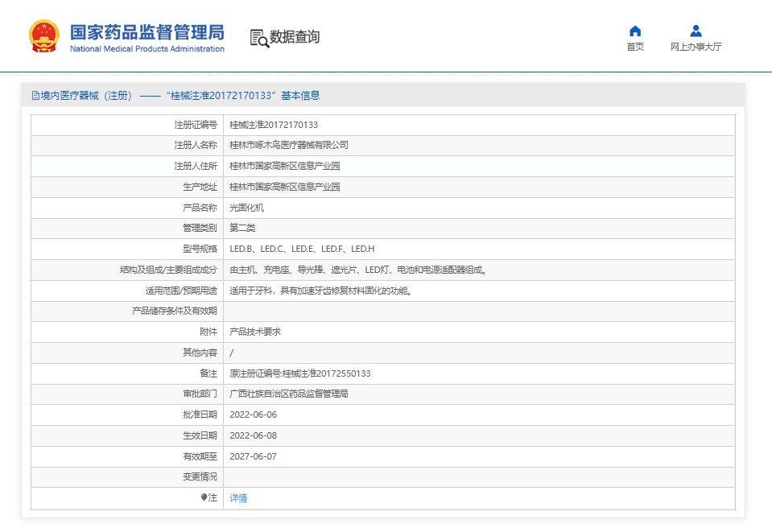The width and height of the screenshot is (772, 532).
Task: Click the 其他内容 label
Action: [x=200, y=353]
